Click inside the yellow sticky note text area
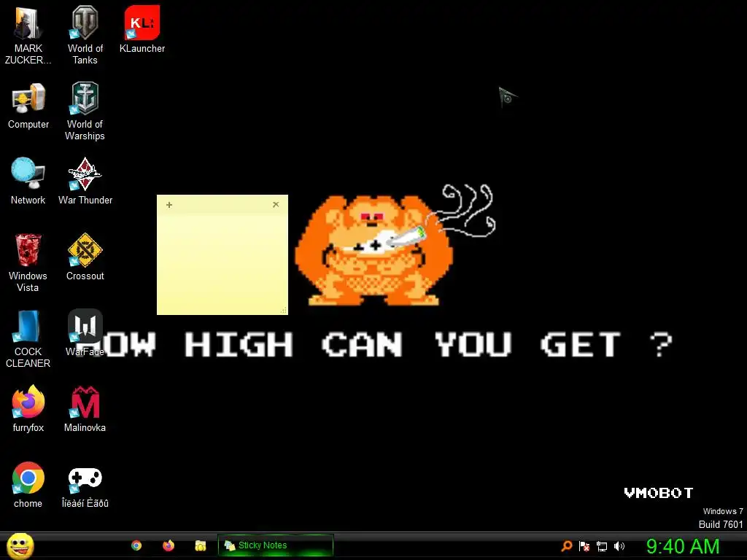Viewport: 747px width, 560px height. (222, 262)
